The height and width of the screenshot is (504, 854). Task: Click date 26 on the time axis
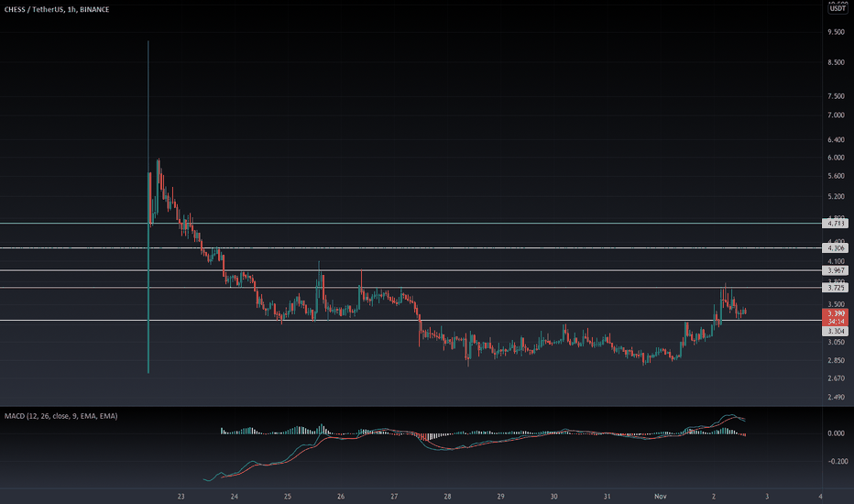(341, 497)
